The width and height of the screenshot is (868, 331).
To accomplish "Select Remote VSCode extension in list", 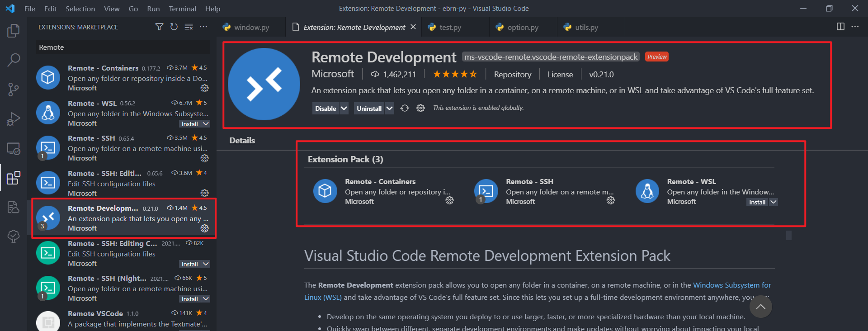I will 122,319.
